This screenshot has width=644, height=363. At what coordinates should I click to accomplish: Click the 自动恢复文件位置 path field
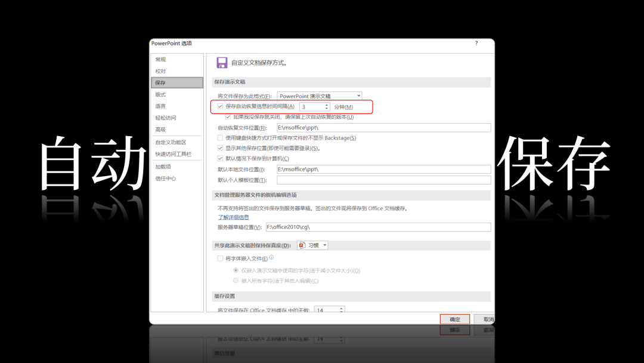click(383, 127)
